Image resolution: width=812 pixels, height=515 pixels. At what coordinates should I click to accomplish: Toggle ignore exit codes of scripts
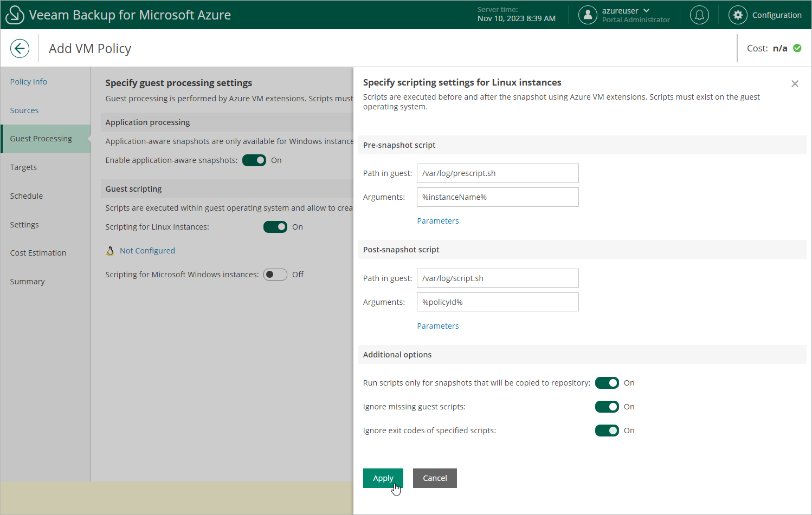(x=607, y=431)
